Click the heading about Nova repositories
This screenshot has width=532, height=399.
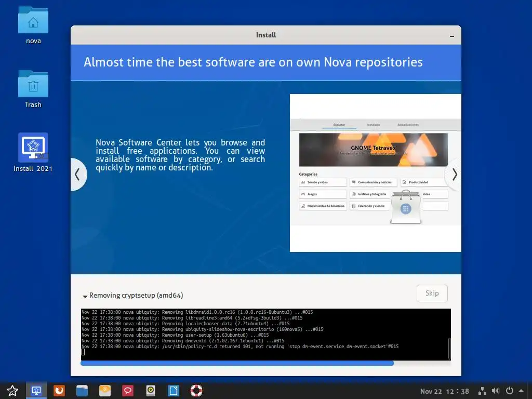[x=253, y=62]
